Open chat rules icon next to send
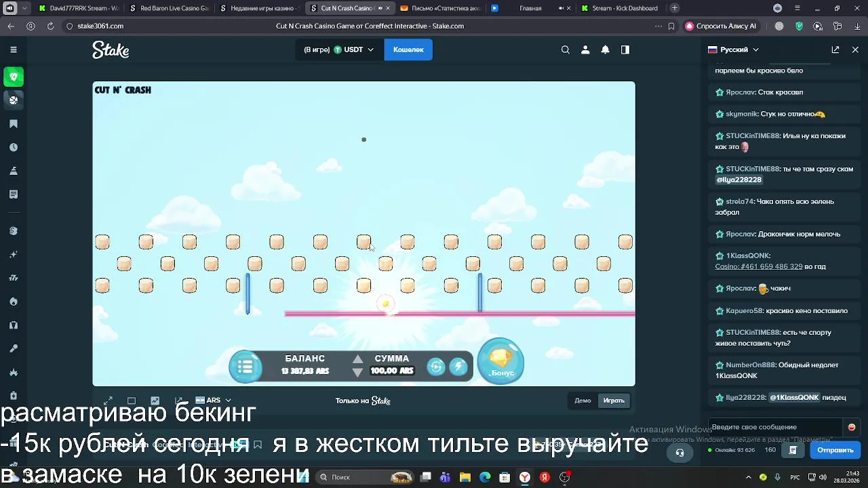This screenshot has width=868, height=488. [793, 450]
